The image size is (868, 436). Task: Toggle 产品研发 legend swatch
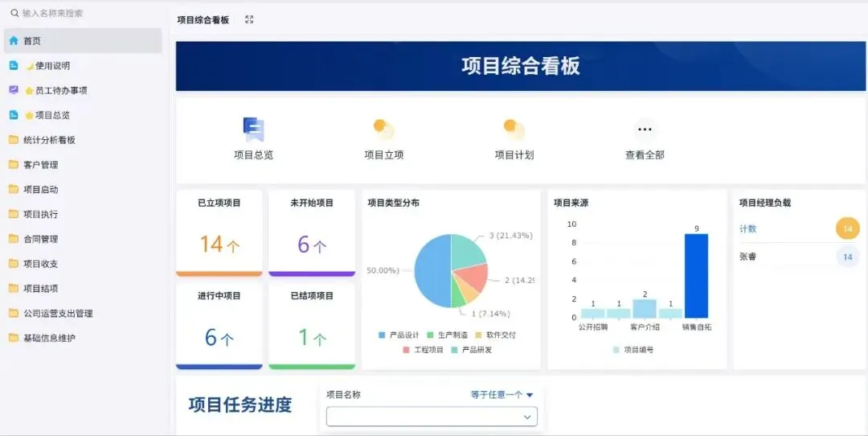click(x=454, y=350)
